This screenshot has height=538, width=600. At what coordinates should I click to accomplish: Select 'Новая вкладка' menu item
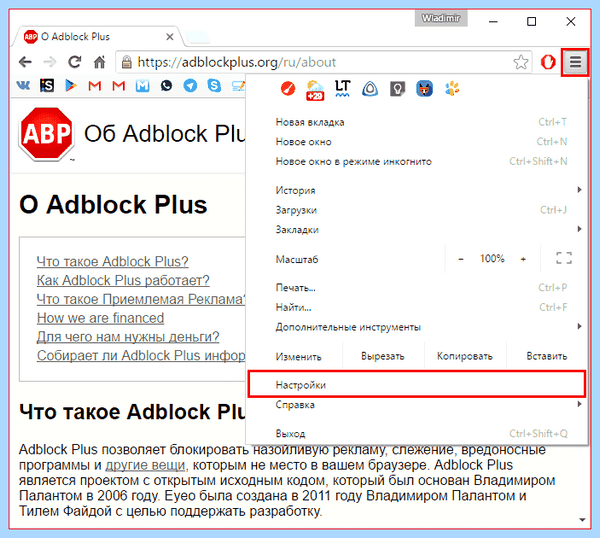pyautogui.click(x=417, y=122)
